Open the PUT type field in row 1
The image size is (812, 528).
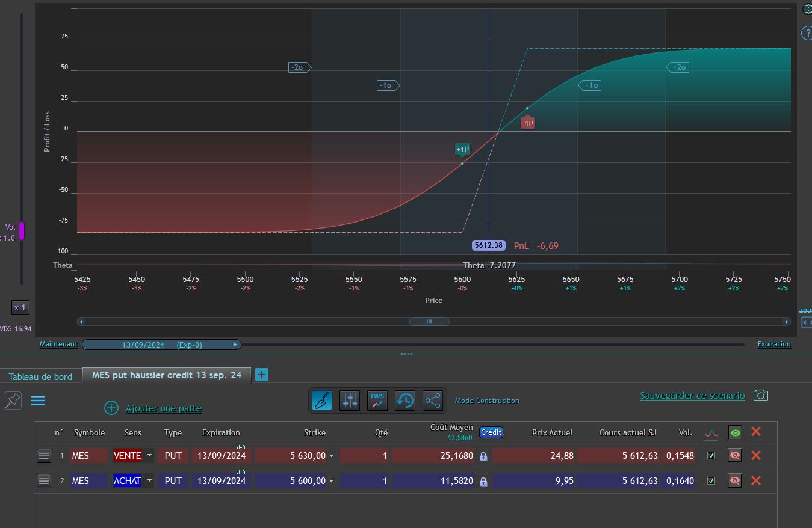coord(173,456)
